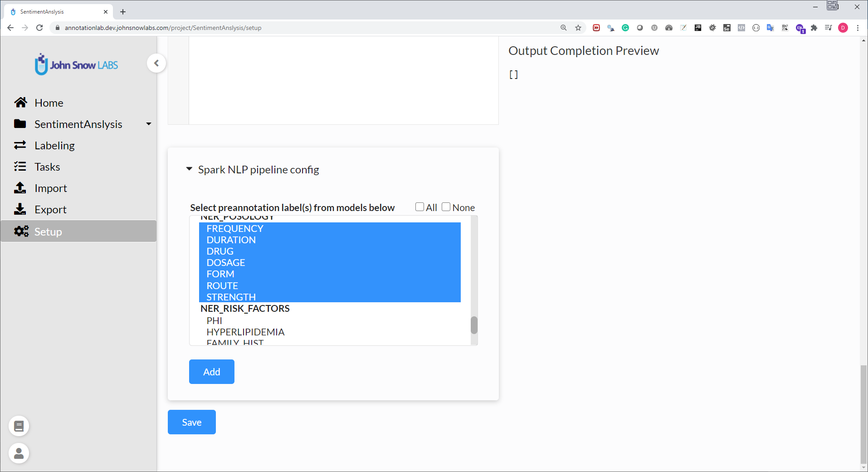
Task: Click the media control playlist icon
Action: (829, 28)
